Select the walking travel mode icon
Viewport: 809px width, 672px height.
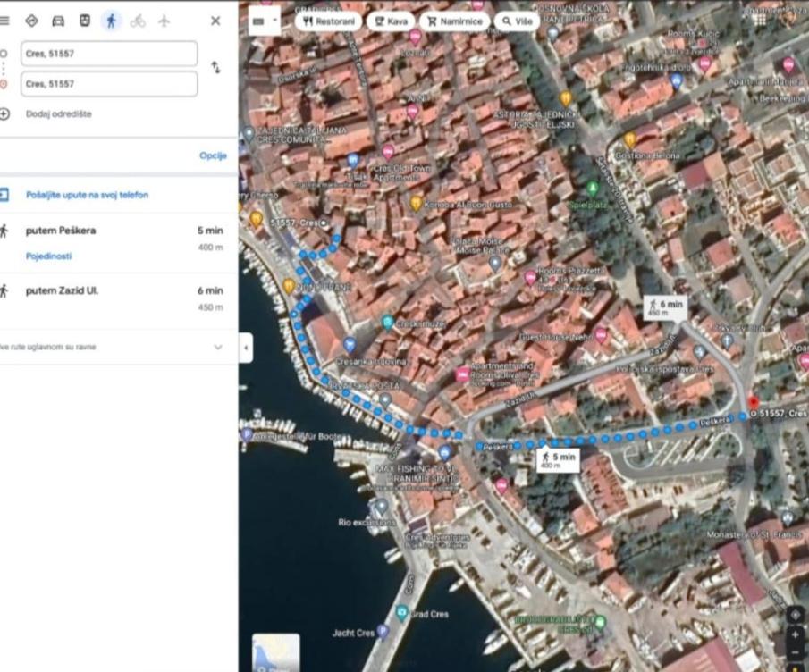click(111, 21)
